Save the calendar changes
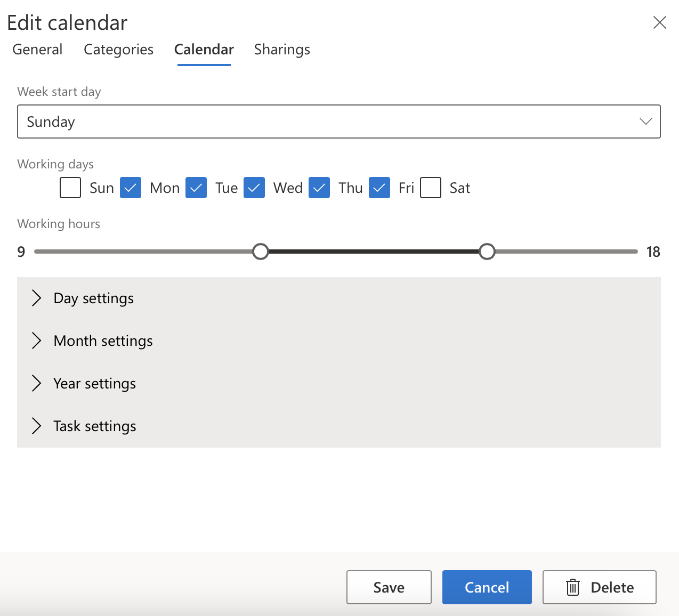Image resolution: width=679 pixels, height=616 pixels. pyautogui.click(x=389, y=587)
